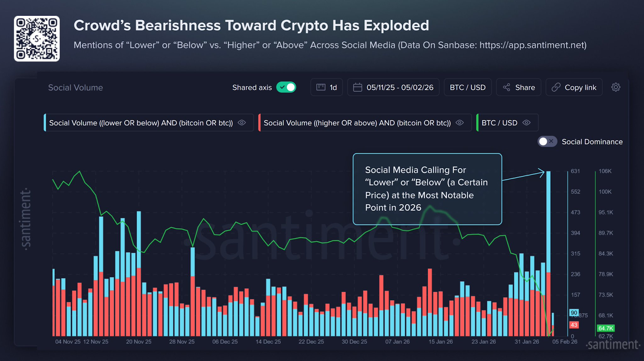Enable the Social Dominance toggle

[547, 141]
